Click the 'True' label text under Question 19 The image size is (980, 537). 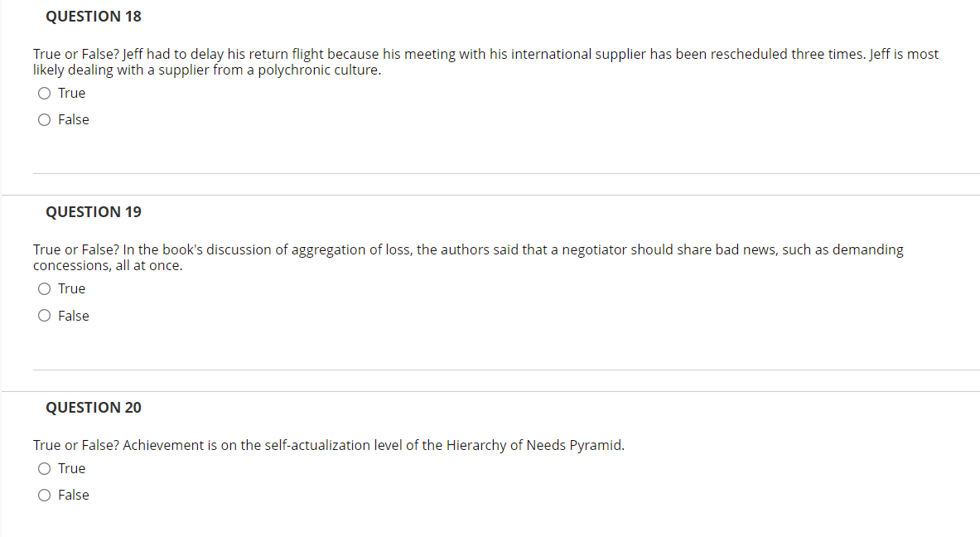tap(72, 288)
